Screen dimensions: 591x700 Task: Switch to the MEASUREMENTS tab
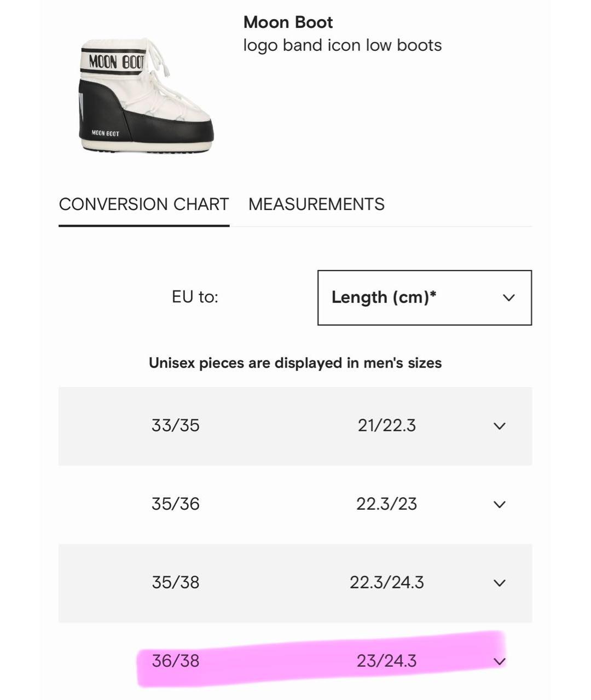point(316,204)
